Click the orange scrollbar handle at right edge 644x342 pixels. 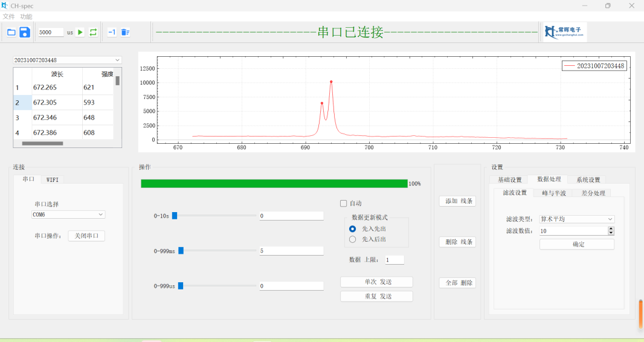pyautogui.click(x=640, y=314)
